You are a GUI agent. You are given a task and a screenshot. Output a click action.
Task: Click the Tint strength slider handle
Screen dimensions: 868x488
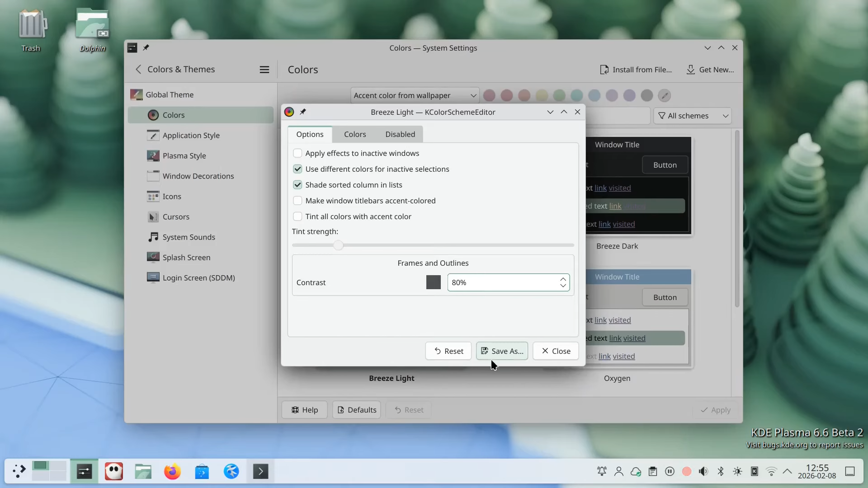[338, 245]
